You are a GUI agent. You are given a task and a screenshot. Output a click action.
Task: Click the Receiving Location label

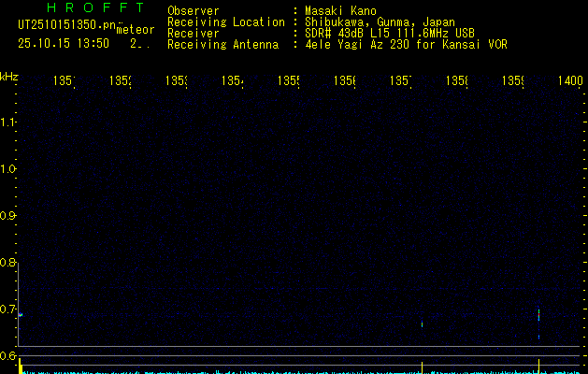click(226, 22)
